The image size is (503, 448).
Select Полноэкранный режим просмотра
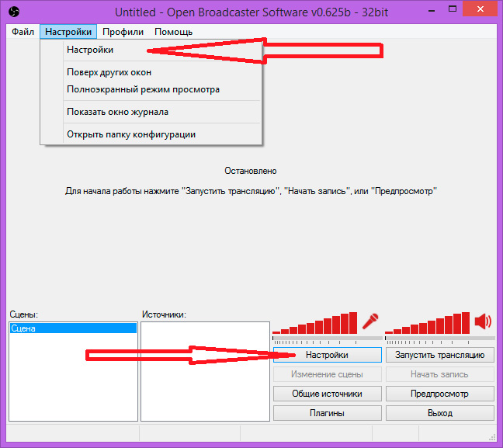point(151,89)
